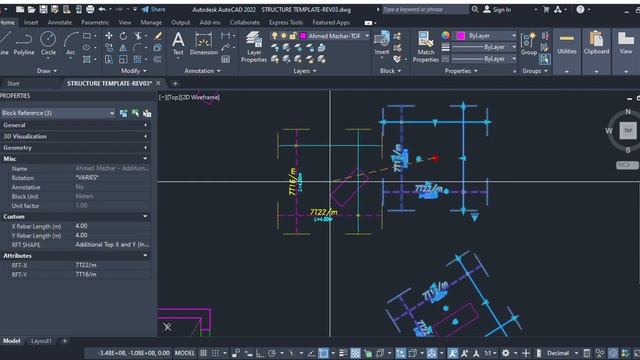The width and height of the screenshot is (640, 360).
Task: Switch to the Manage ribbon tab
Action: click(151, 22)
